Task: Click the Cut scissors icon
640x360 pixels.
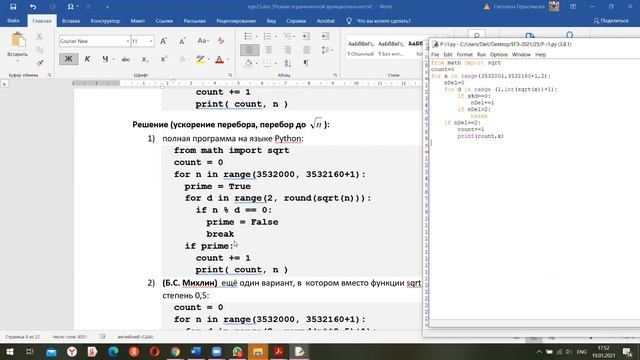Action: pos(39,36)
